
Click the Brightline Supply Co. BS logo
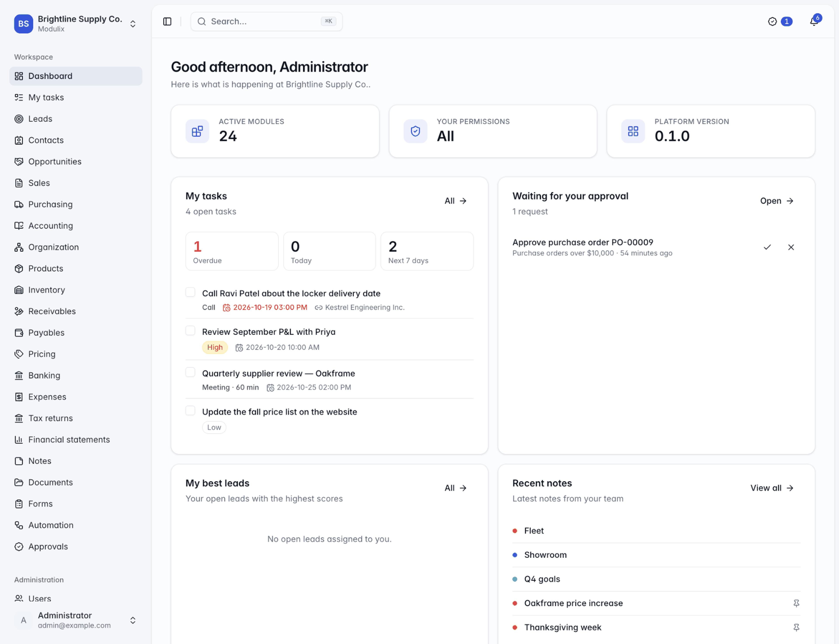[x=23, y=24]
